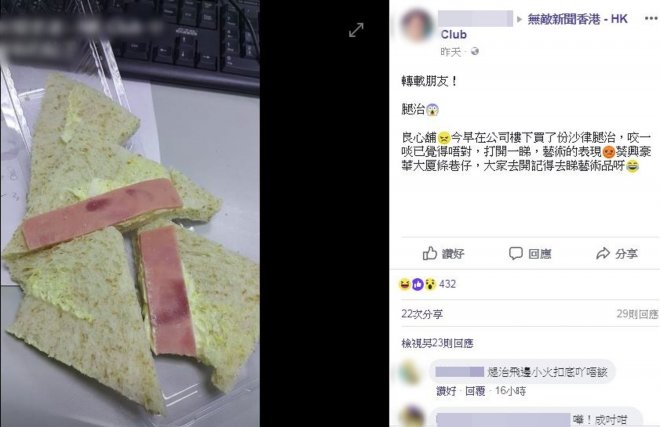The image size is (660, 427).
Task: Click the thumbs-up 讚好 icon
Action: tap(430, 253)
